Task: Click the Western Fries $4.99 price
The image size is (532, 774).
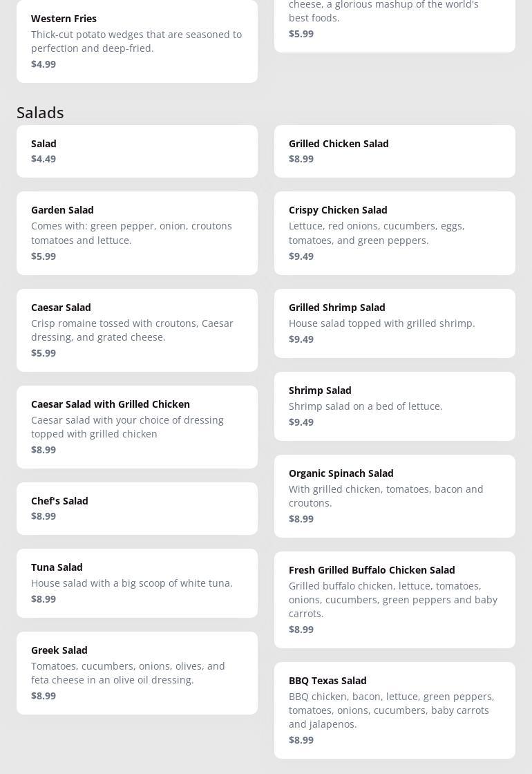Action: click(44, 64)
